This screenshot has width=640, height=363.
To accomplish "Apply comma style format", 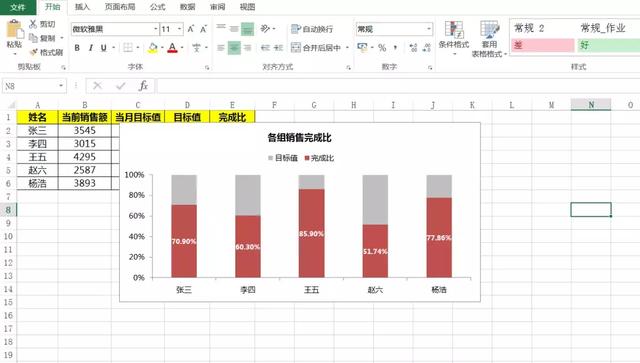I will pos(395,48).
